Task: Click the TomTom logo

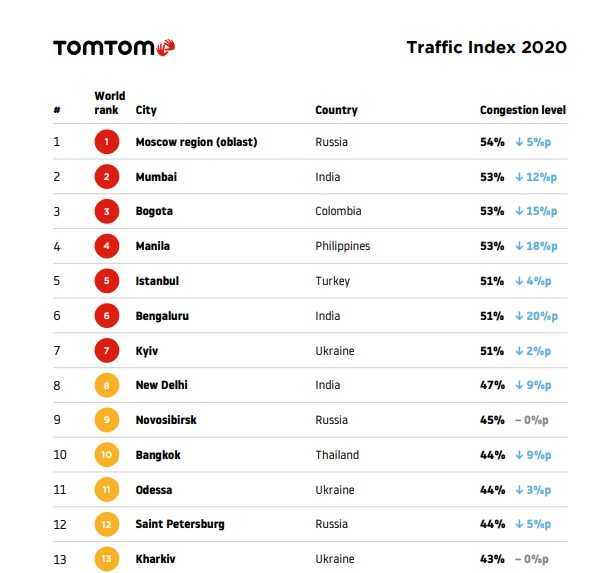Action: tap(114, 48)
